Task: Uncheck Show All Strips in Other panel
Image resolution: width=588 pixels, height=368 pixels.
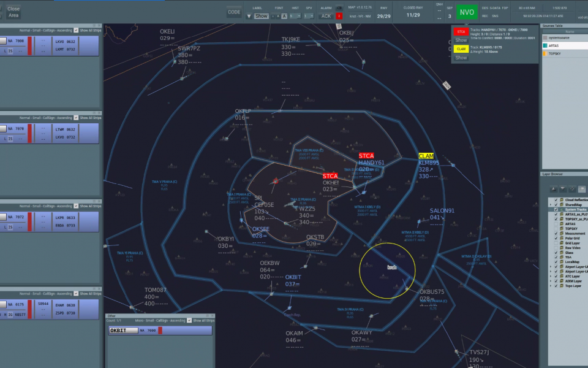Action: pyautogui.click(x=189, y=320)
